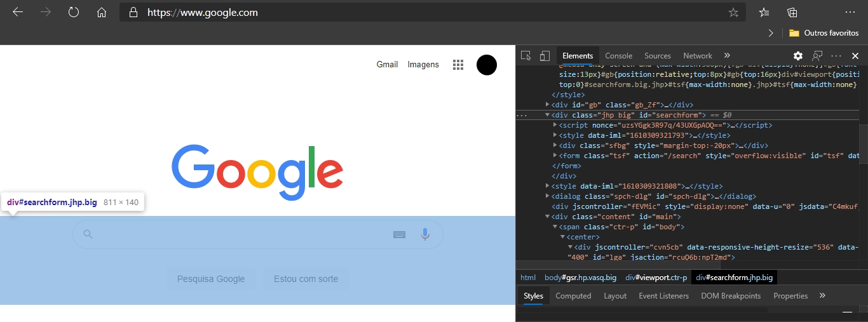Open the Gmail link
Screen dimensions: 868x322
click(387, 64)
